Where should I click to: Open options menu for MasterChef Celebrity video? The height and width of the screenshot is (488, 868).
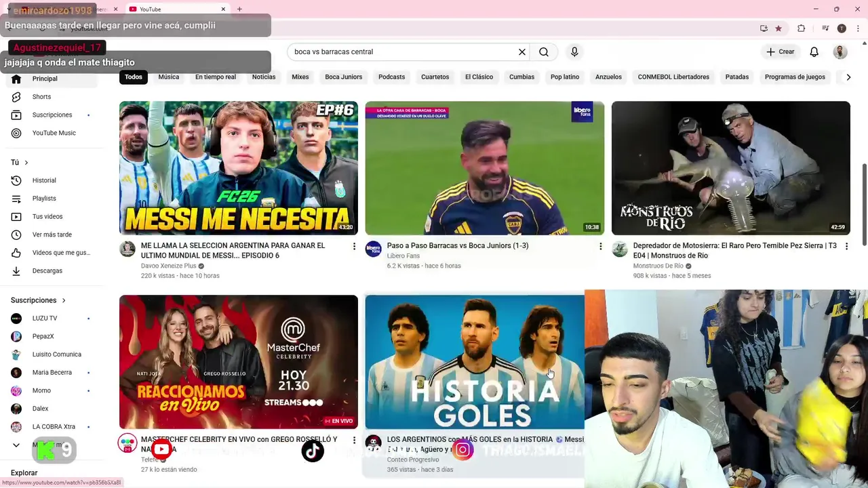(354, 440)
